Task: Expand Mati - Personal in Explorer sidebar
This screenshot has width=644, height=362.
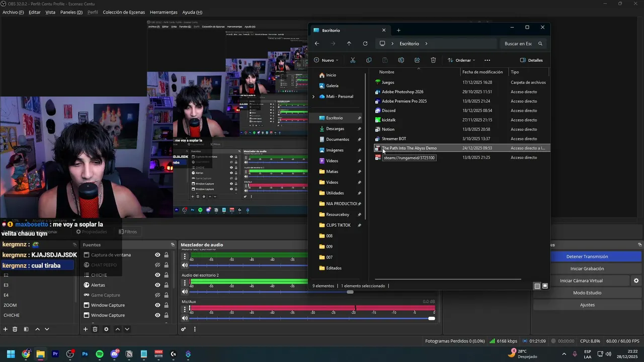Action: point(313,97)
